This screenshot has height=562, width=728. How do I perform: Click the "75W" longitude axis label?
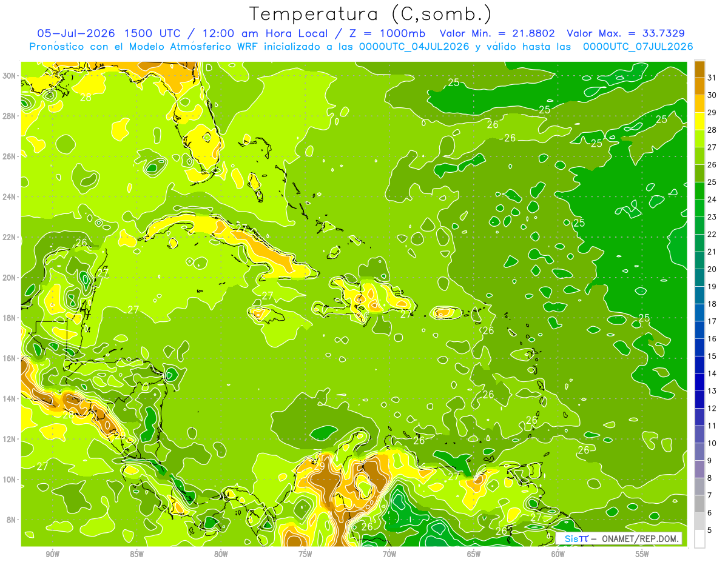pyautogui.click(x=305, y=554)
